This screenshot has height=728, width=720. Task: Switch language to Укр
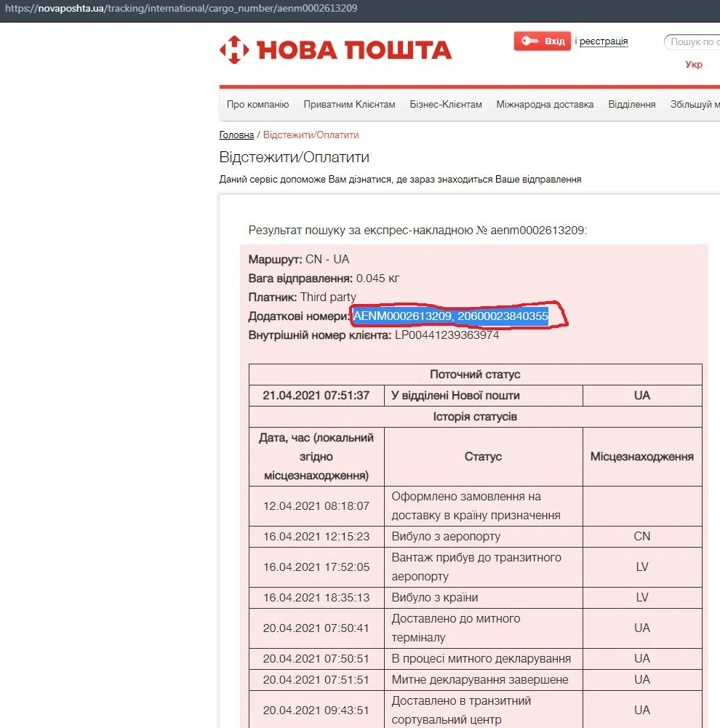point(694,64)
